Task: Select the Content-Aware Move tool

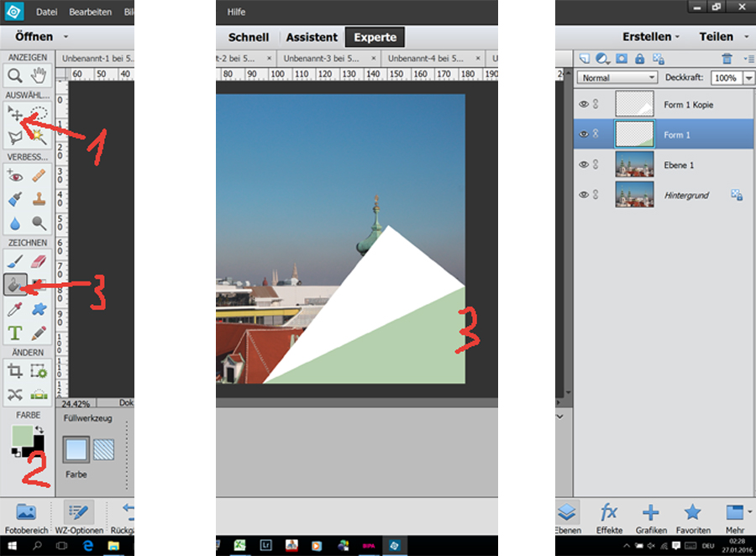Action: 15,395
